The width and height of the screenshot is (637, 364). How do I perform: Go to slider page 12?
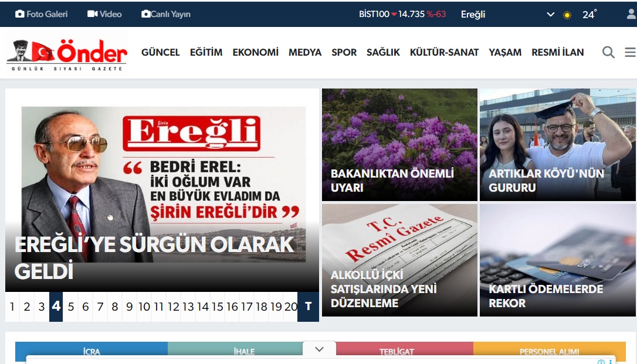pos(174,307)
